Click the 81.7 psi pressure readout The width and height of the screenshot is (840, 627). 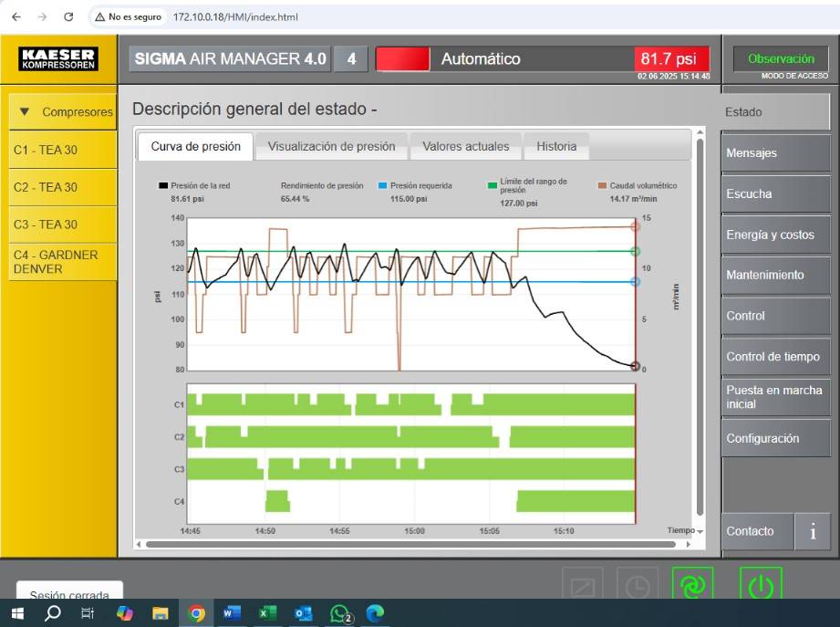(671, 59)
